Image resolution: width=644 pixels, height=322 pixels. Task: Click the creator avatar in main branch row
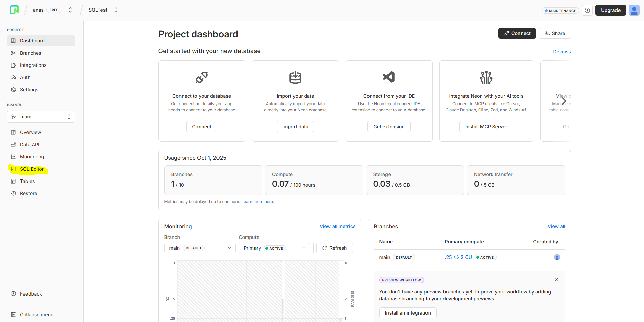(x=557, y=257)
